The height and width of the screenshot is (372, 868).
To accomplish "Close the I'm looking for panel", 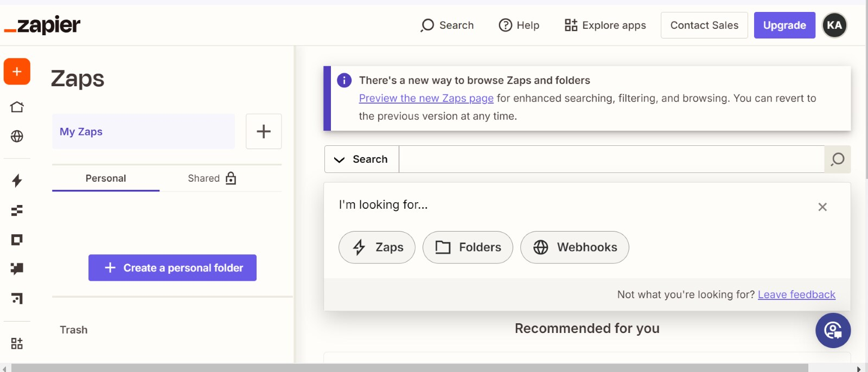I will 822,207.
